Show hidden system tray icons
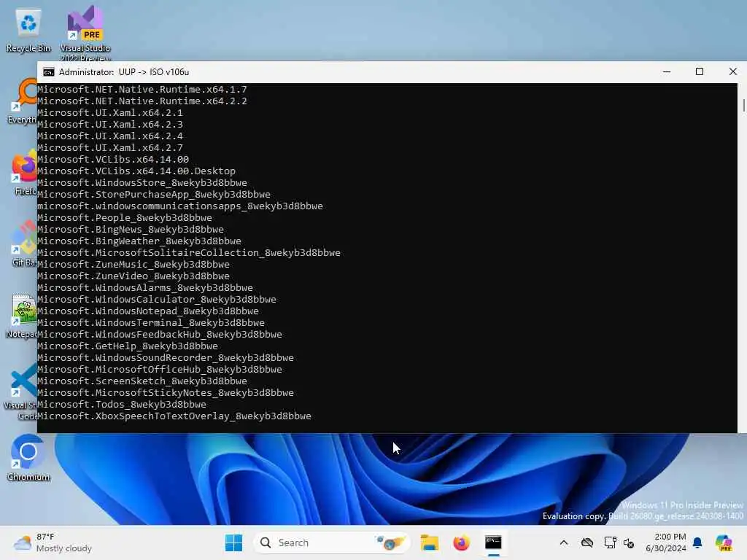 (x=564, y=542)
